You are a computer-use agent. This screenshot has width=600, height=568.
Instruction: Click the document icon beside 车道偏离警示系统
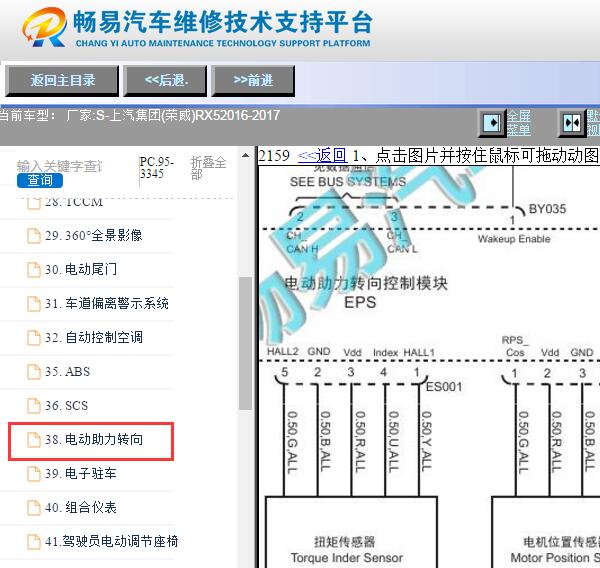(x=34, y=304)
